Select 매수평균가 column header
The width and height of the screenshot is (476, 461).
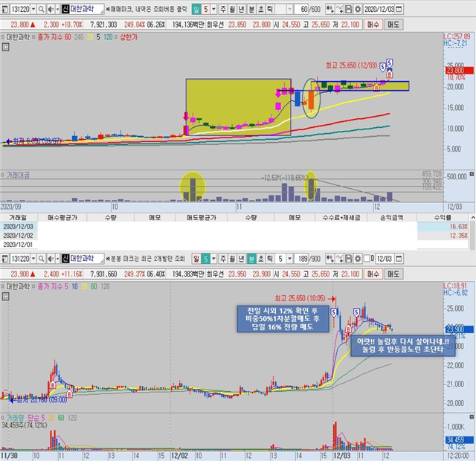pos(62,218)
